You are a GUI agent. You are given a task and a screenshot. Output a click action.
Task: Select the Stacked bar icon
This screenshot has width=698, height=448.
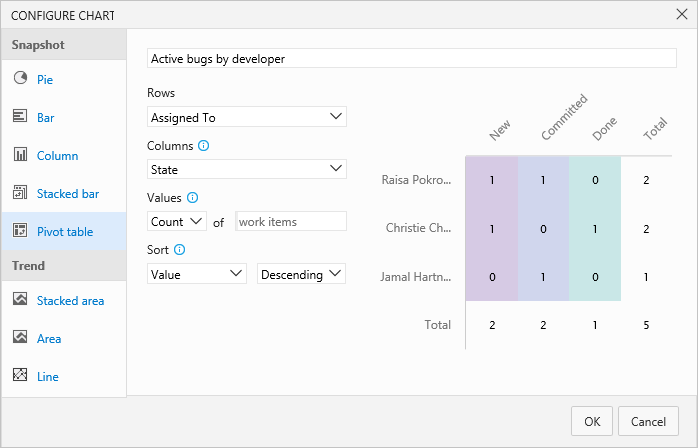click(19, 193)
